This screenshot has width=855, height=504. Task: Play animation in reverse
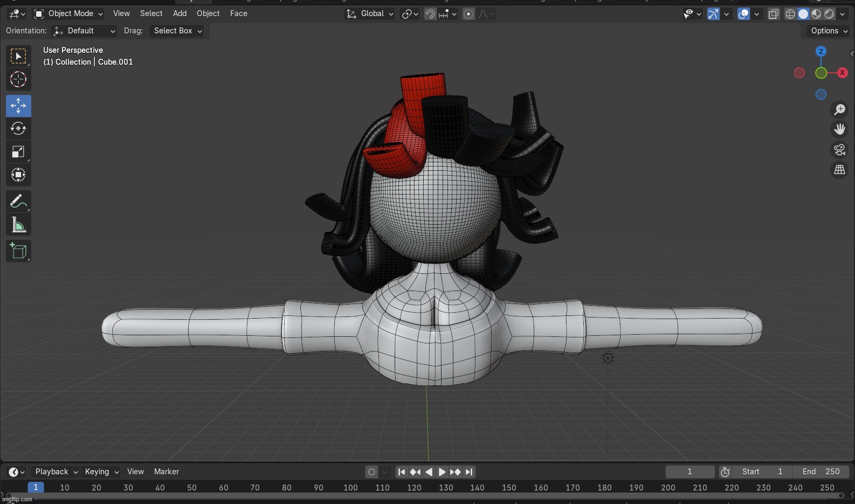(429, 472)
